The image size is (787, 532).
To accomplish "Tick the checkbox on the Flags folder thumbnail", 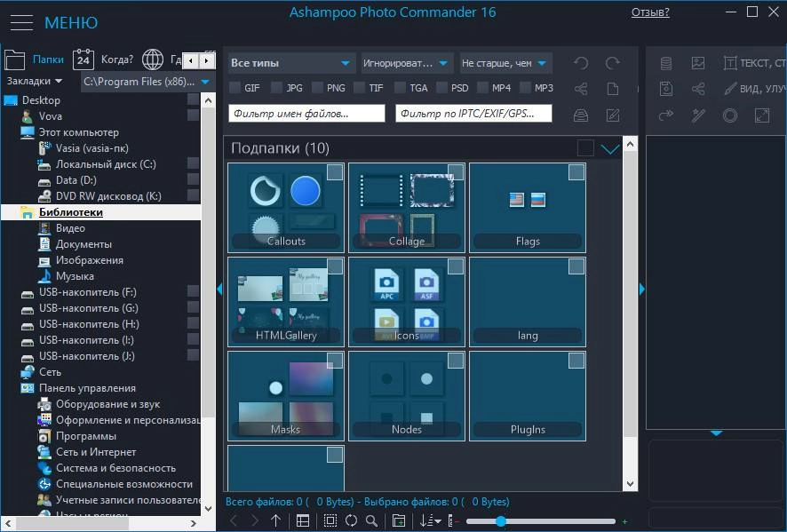I will [576, 172].
